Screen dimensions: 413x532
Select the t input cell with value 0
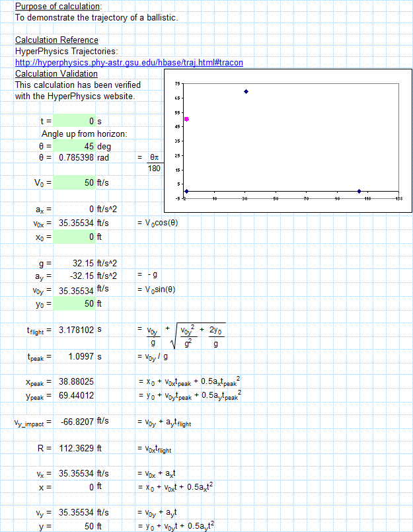coord(74,121)
